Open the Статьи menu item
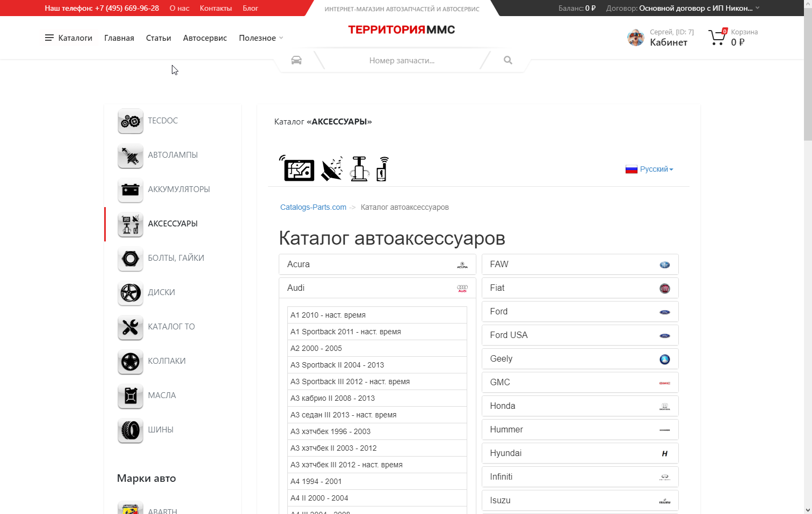This screenshot has width=812, height=514. [158, 38]
